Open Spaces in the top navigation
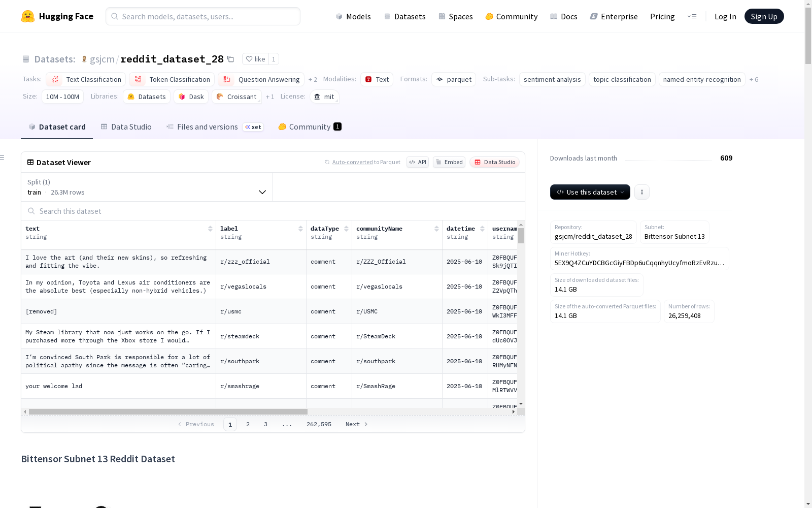Screen dimensions: 812x508 point(456,16)
